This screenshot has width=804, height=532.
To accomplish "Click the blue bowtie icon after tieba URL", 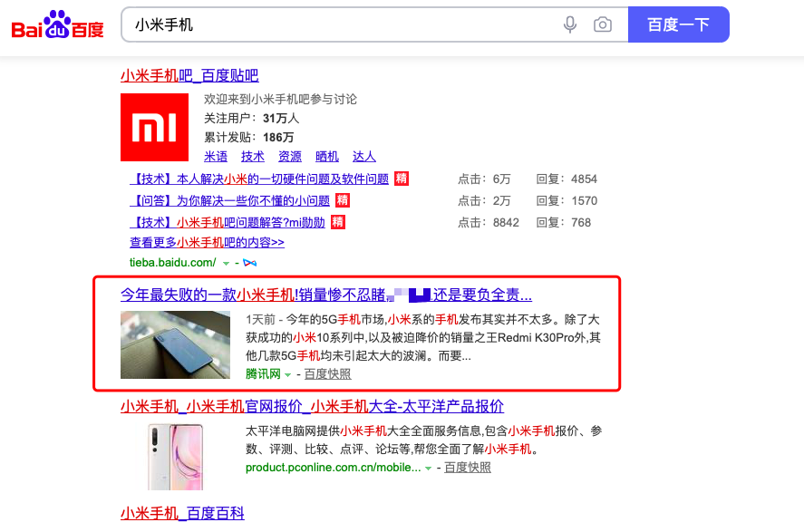I will [249, 263].
